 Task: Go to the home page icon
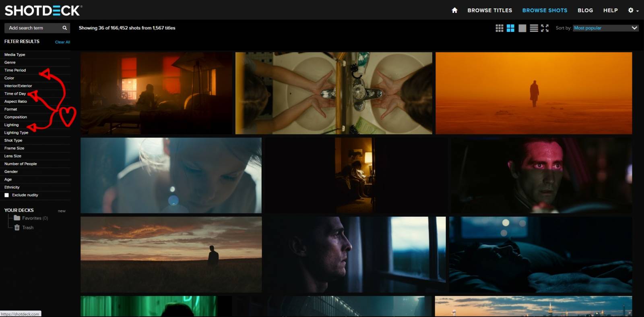coord(454,10)
